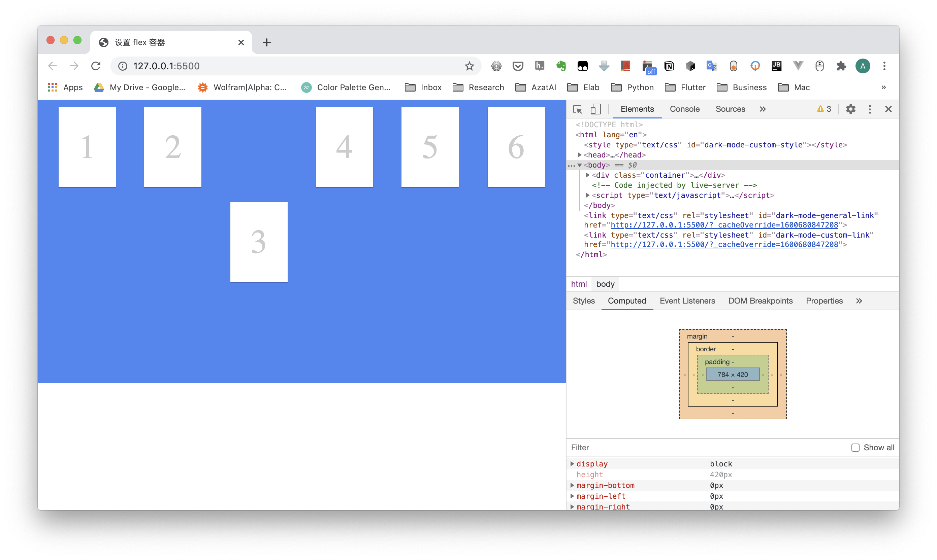
Task: Click the Sources panel tab
Action: click(x=730, y=109)
